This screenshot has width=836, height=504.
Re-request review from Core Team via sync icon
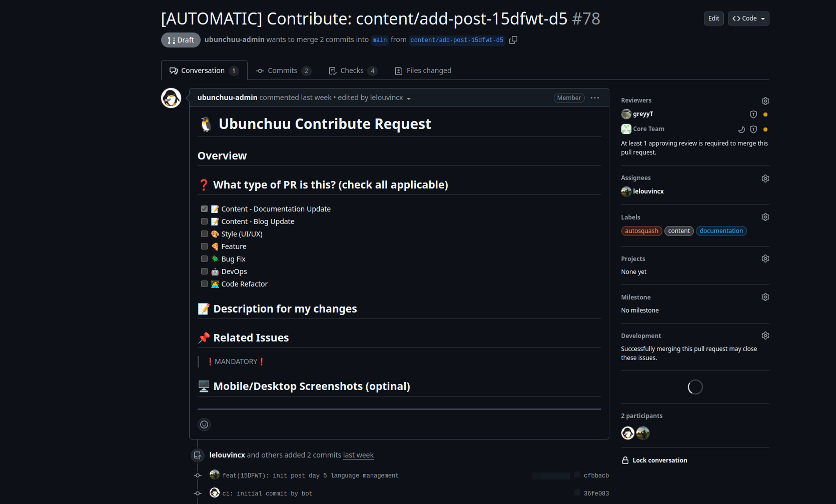pos(741,129)
